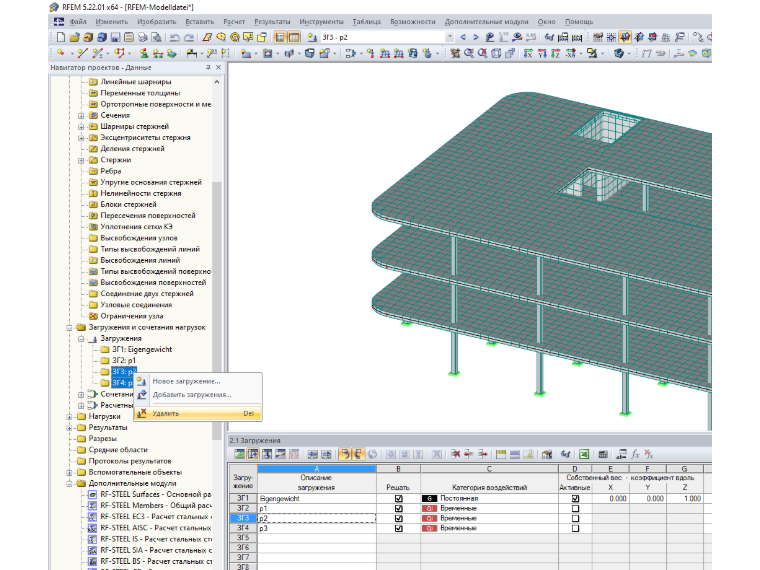Export table to Excel icon
Viewport: 760px width, 570px height.
pyautogui.click(x=585, y=454)
